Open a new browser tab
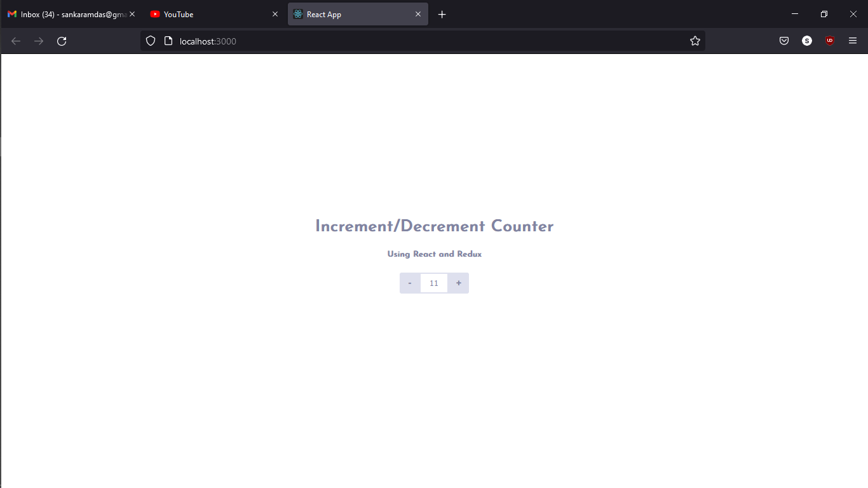Screen dimensions: 868x488 (442, 13)
